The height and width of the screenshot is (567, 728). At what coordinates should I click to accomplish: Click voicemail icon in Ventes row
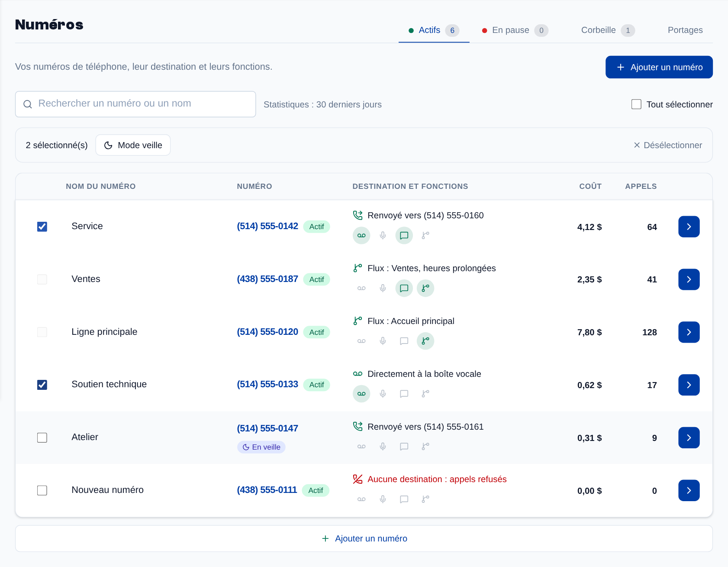(361, 288)
